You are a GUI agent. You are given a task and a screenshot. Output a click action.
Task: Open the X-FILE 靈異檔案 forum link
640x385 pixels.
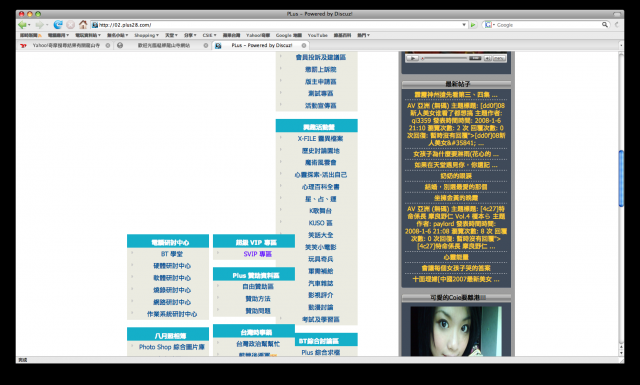[320, 139]
